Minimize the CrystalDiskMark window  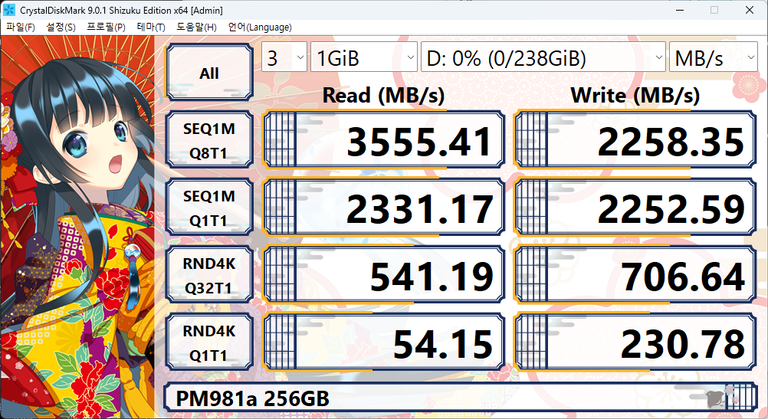click(680, 10)
